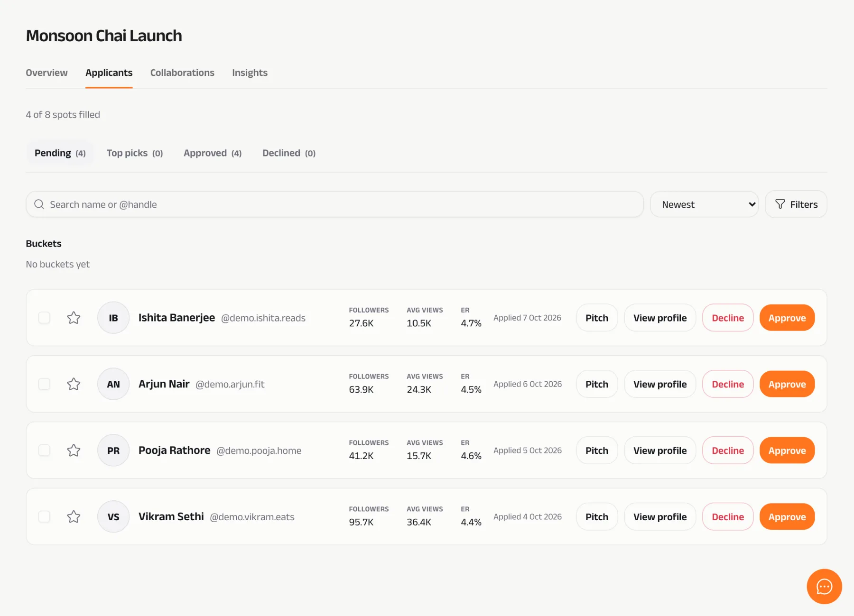Star Arjun Nair as a top pick
Viewport: 854px width, 616px height.
point(74,384)
